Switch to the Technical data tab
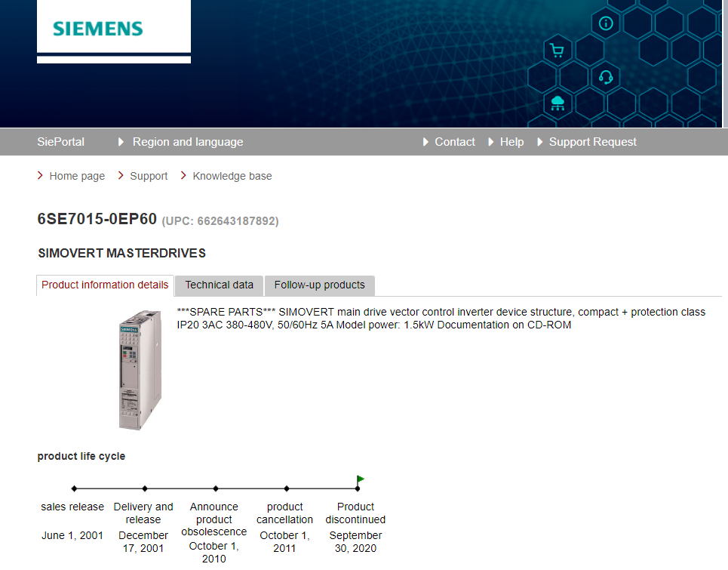The image size is (728, 570). pos(219,285)
